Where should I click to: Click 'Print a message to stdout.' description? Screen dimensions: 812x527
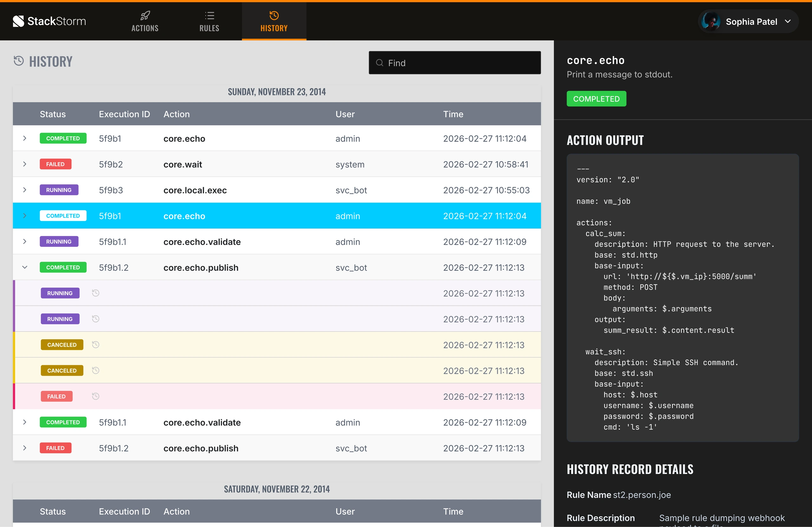pos(619,75)
